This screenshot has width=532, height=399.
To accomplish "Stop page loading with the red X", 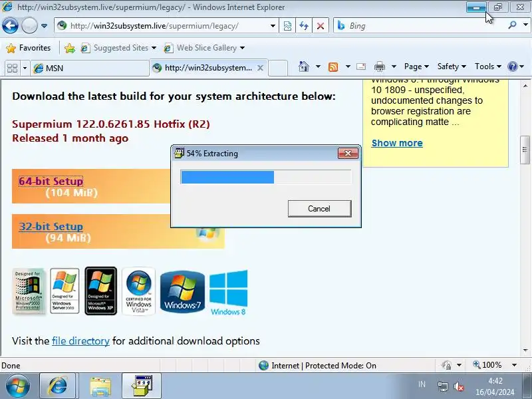I will pos(321,26).
